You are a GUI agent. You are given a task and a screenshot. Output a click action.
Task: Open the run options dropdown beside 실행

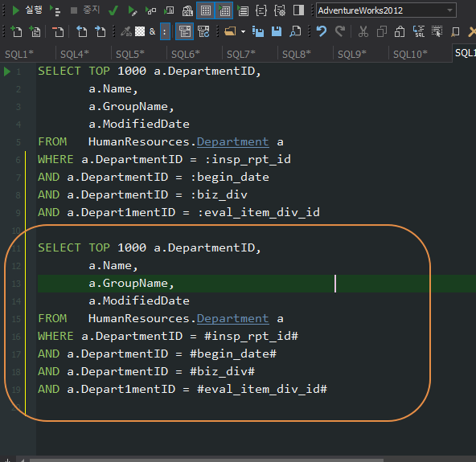pos(55,11)
